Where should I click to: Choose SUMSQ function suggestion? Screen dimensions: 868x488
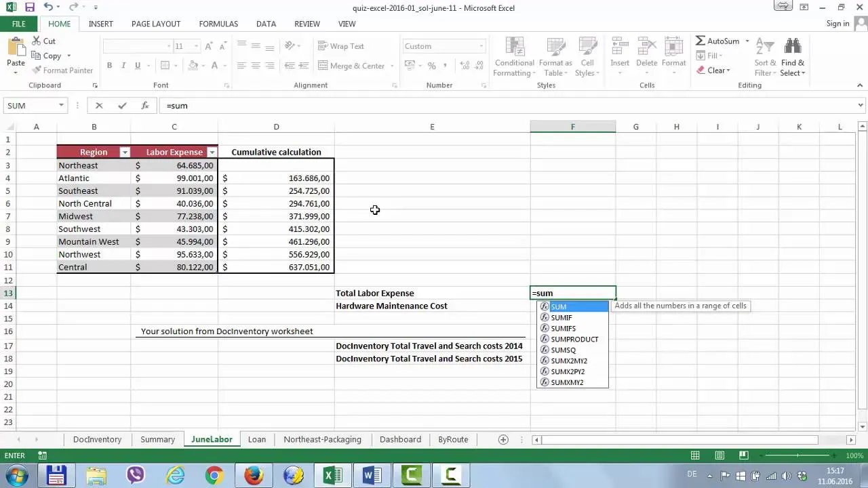[572, 350]
